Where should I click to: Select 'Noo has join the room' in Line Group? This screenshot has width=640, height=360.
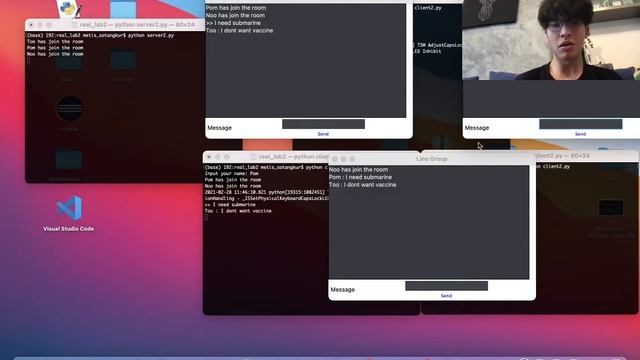coord(358,170)
